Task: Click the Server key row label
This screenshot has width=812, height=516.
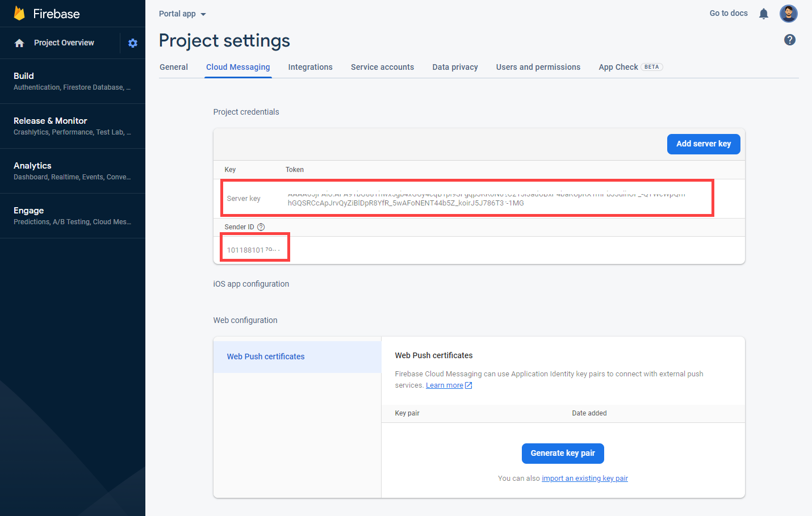Action: 244,199
